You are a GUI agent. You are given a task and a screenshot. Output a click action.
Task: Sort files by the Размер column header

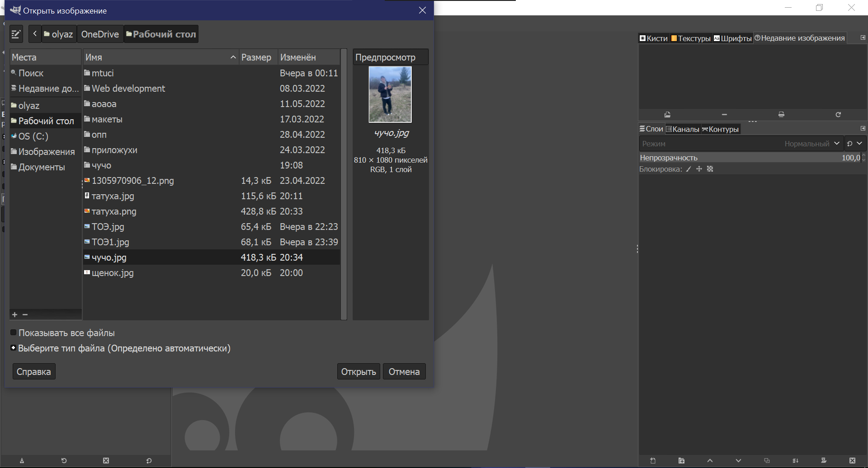(258, 57)
